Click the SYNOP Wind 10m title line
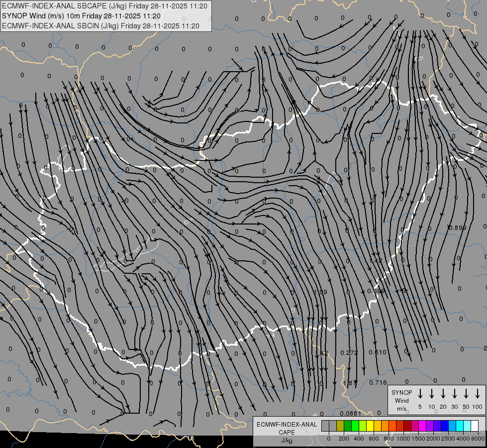 [81, 16]
